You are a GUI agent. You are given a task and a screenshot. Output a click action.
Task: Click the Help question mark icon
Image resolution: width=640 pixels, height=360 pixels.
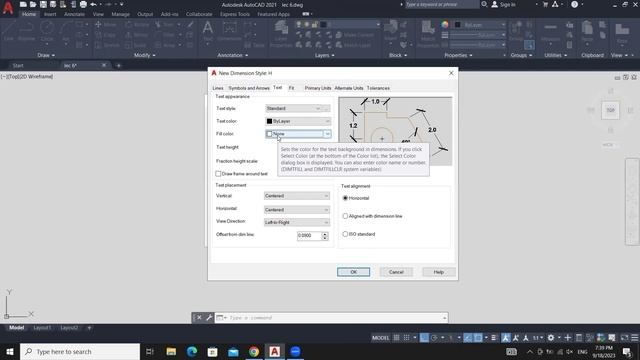574,4
